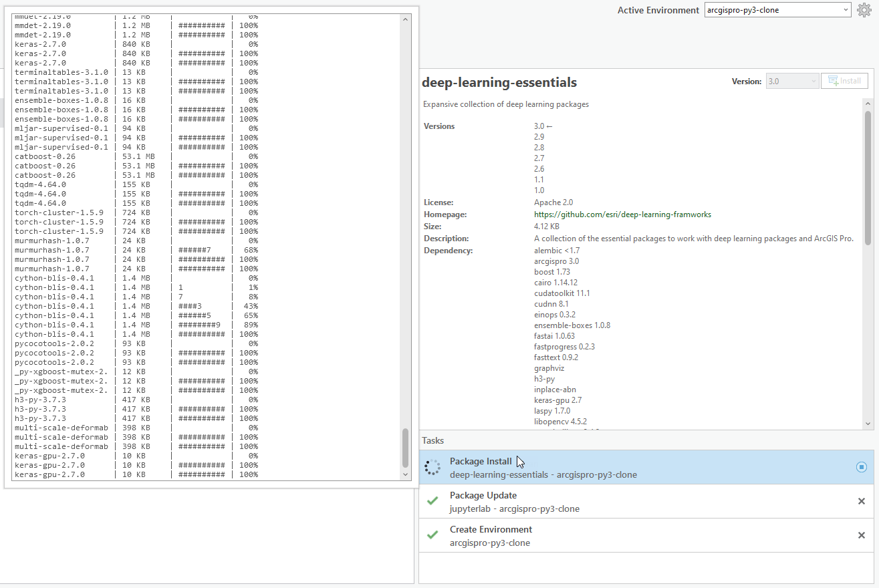Screen dimensions: 879x588
Task: Click the murmurhash 68% log line
Action: pyautogui.click(x=136, y=250)
